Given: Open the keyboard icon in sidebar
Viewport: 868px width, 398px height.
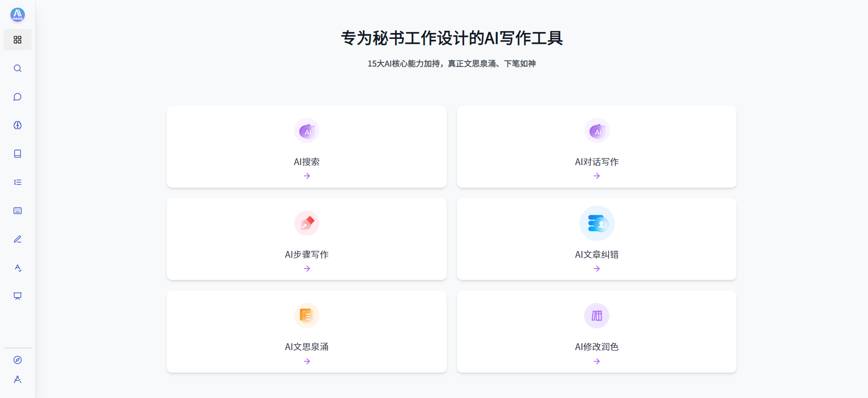Looking at the screenshot, I should [x=18, y=211].
